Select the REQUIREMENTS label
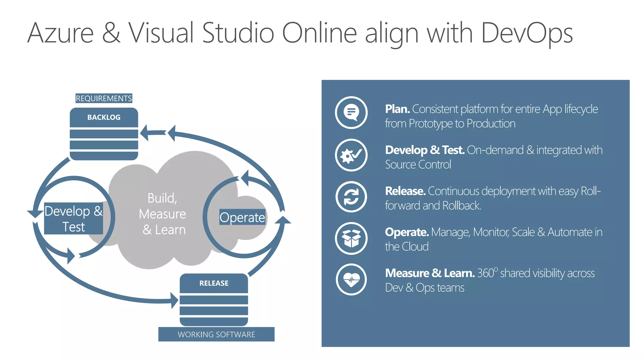644x362 pixels. (x=104, y=98)
